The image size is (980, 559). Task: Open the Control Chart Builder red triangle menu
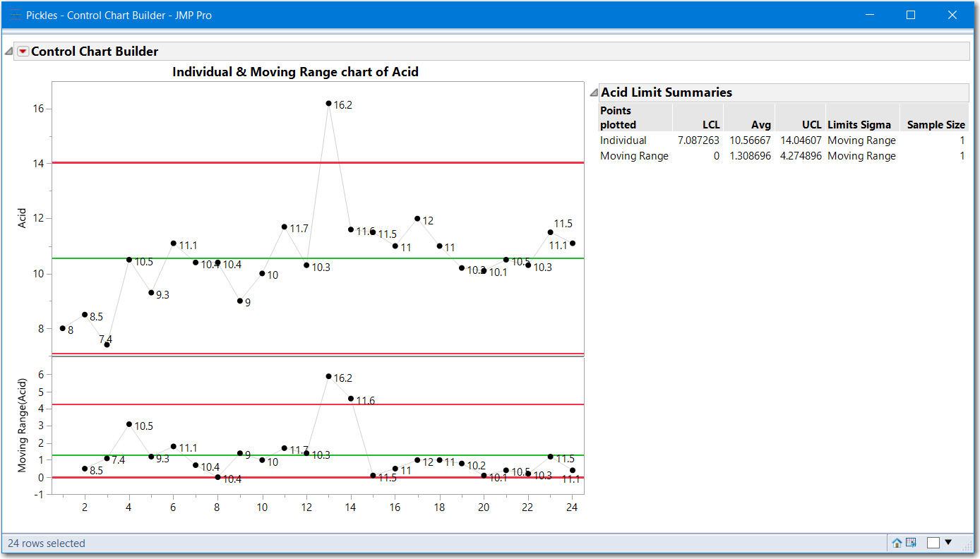[x=23, y=51]
